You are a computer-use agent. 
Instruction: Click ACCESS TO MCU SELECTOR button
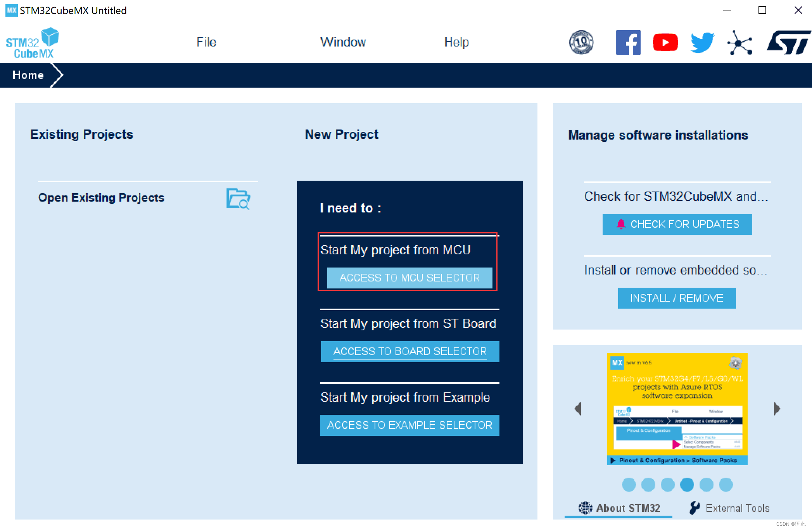(x=409, y=278)
